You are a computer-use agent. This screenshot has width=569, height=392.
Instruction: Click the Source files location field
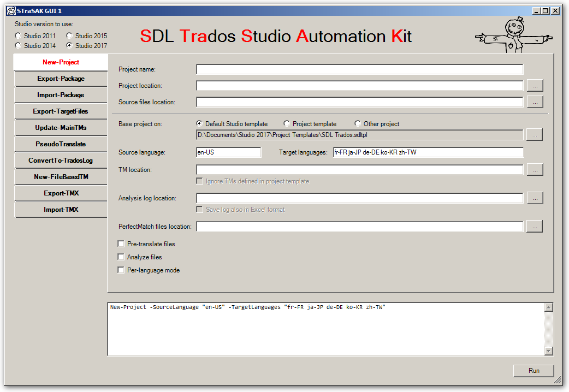pyautogui.click(x=360, y=102)
